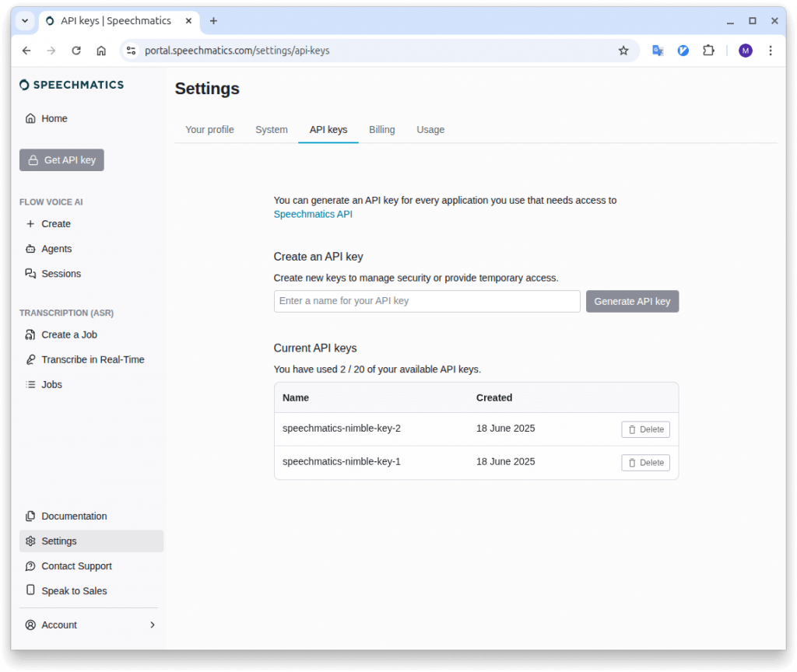Open the Chrome three-dot menu
The width and height of the screenshot is (797, 672).
point(770,51)
